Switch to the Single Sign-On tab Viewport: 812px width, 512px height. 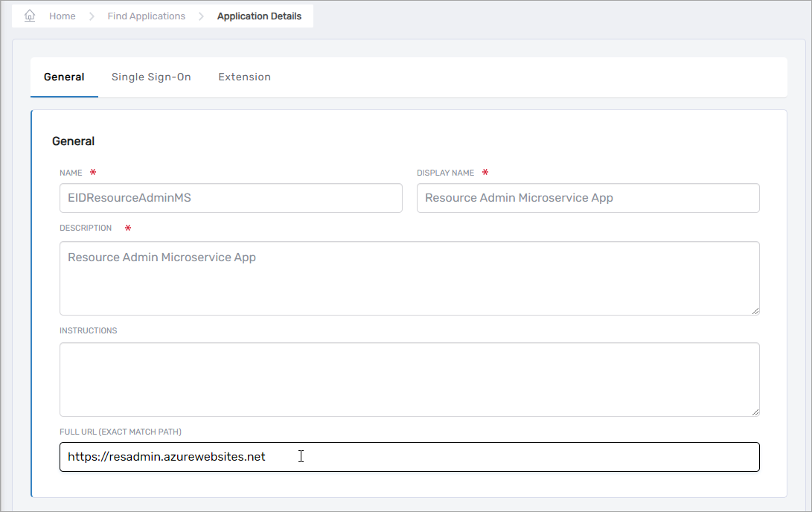tap(151, 77)
